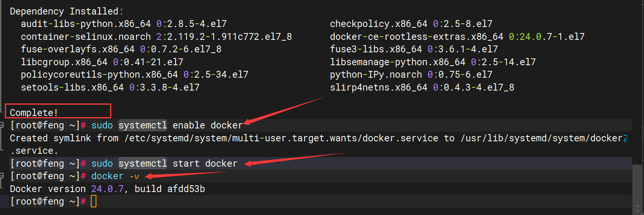
Task: Click the highlighted systemctl in the enable command
Action: point(143,125)
